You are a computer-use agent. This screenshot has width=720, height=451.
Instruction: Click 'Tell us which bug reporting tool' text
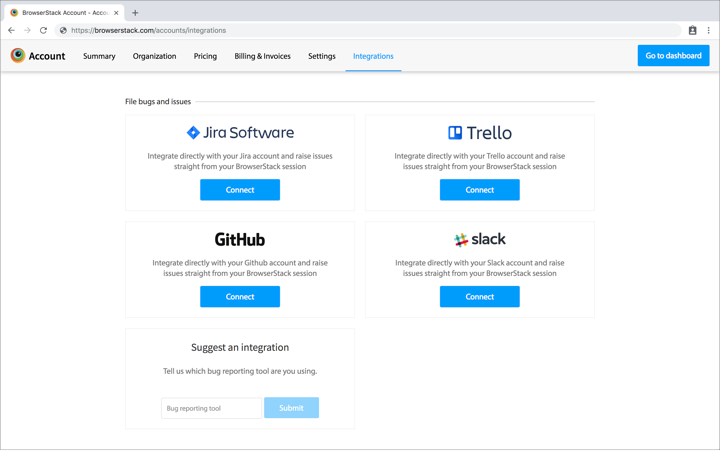pyautogui.click(x=240, y=371)
